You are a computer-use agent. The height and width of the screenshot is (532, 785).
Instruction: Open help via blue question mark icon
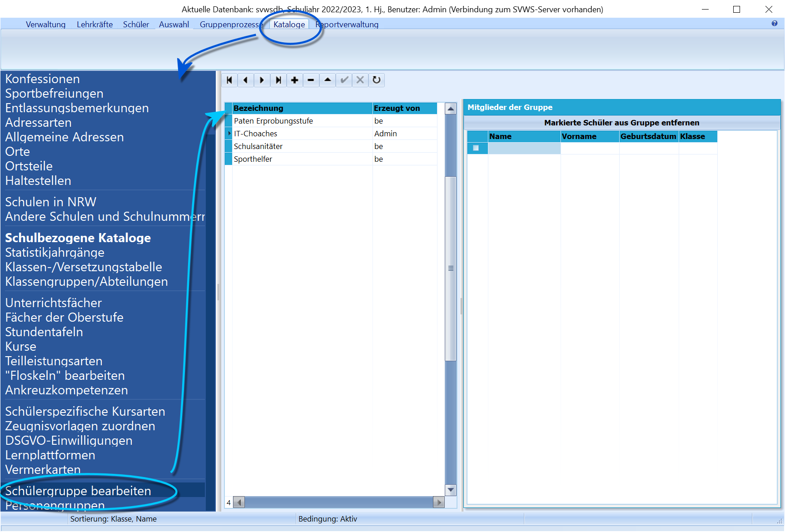[x=774, y=24]
